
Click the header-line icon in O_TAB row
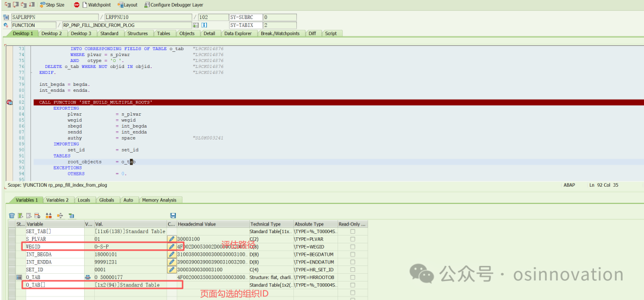point(87,277)
